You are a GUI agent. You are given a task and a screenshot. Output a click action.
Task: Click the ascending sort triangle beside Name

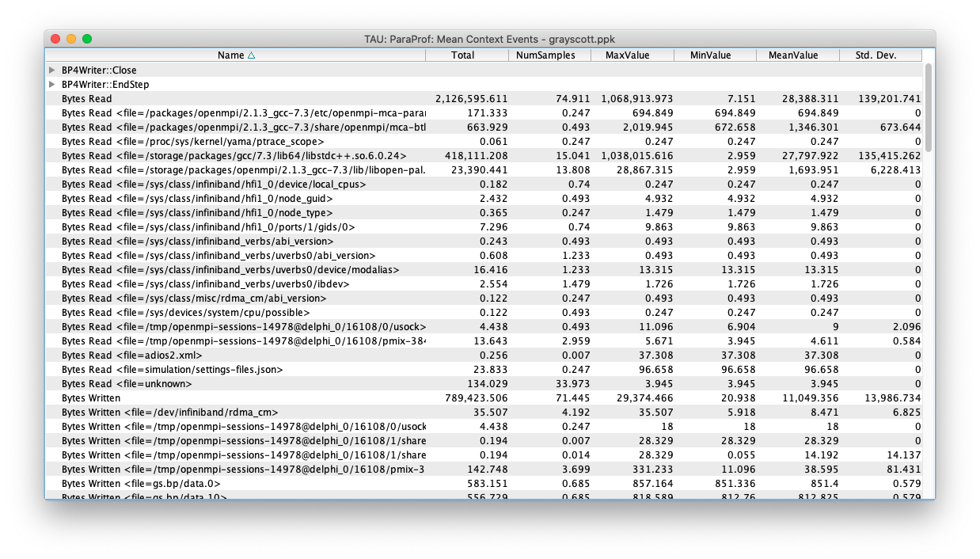tap(252, 55)
